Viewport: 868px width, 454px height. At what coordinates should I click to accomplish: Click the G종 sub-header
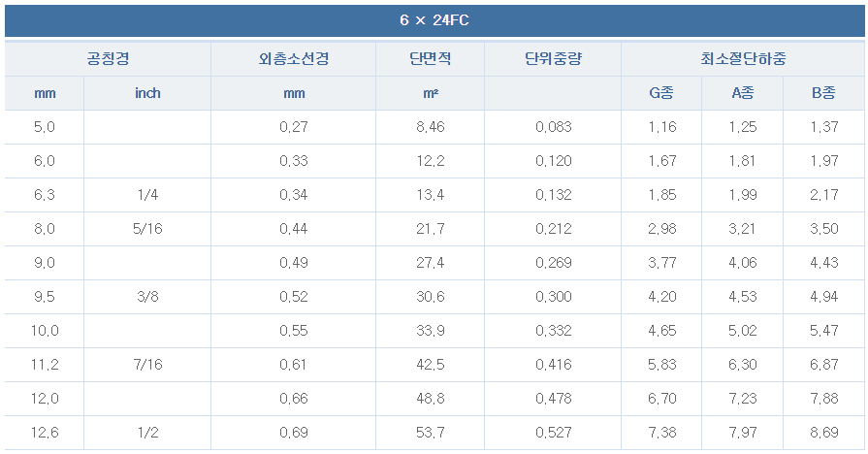(x=661, y=93)
